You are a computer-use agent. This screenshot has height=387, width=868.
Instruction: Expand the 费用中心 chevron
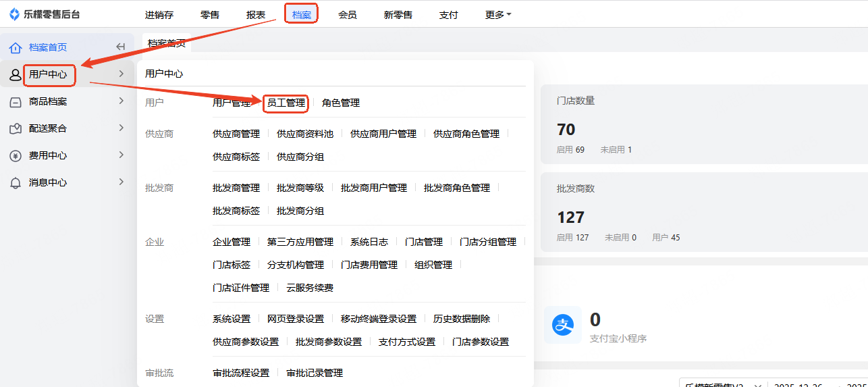[x=121, y=155]
